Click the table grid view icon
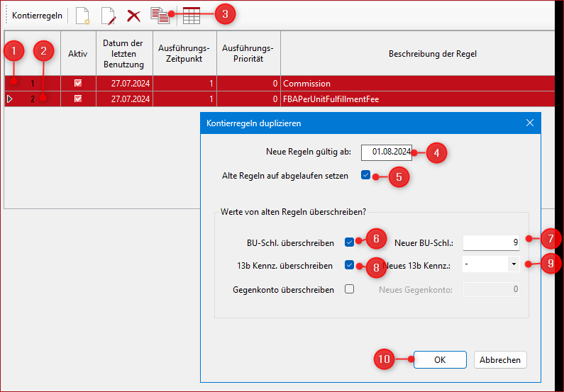 click(x=192, y=16)
